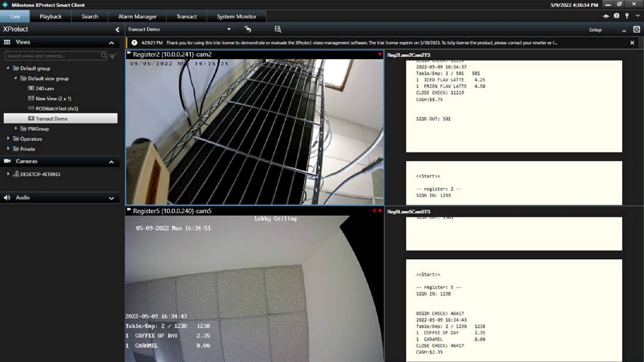Collapse the Views section chevron
Image resolution: width=644 pixels, height=362 pixels.
point(111,43)
